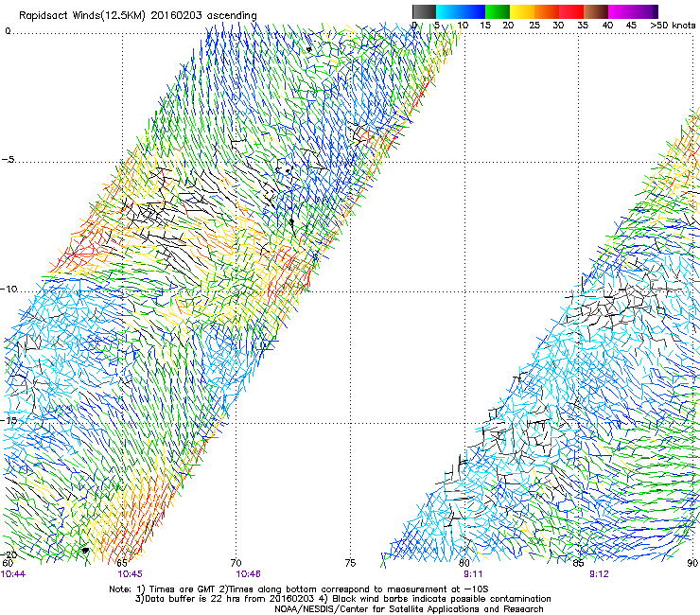Viewport: 700px width, 615px height.
Task: Click the '5' label under the color scale
Action: (x=437, y=26)
